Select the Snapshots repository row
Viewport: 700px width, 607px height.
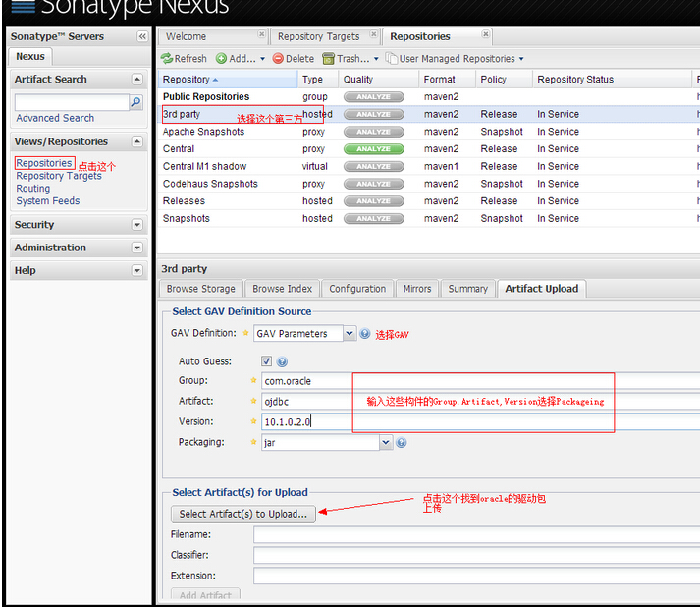(x=429, y=218)
